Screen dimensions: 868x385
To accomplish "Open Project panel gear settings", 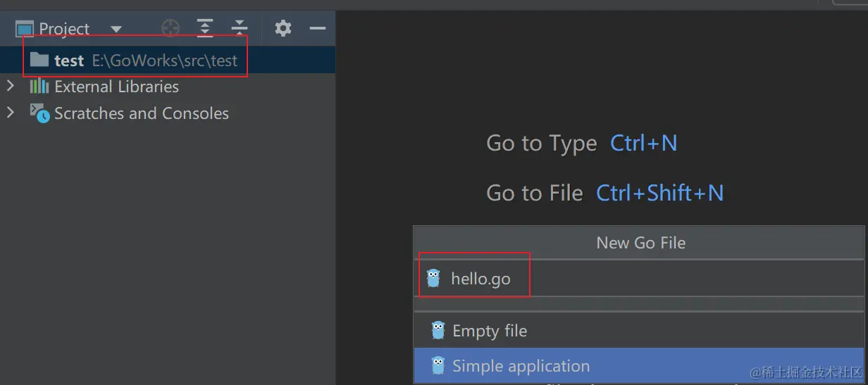I will point(283,28).
